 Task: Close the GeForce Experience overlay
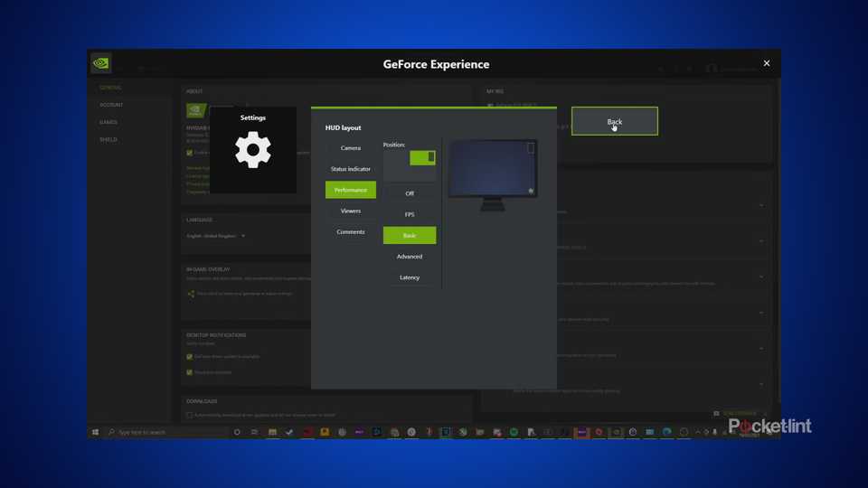pyautogui.click(x=766, y=63)
